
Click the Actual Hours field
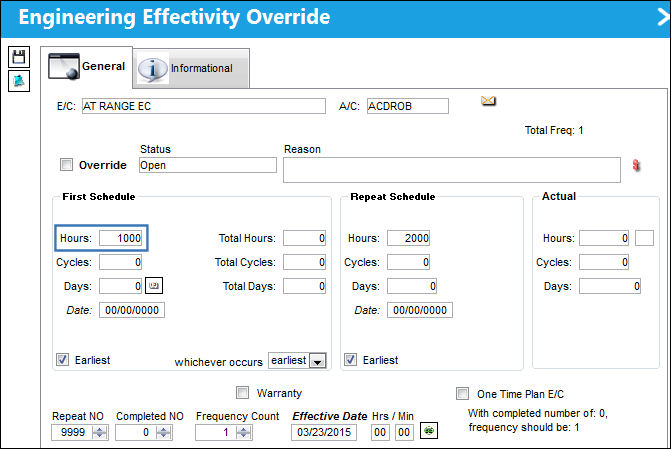tap(604, 238)
